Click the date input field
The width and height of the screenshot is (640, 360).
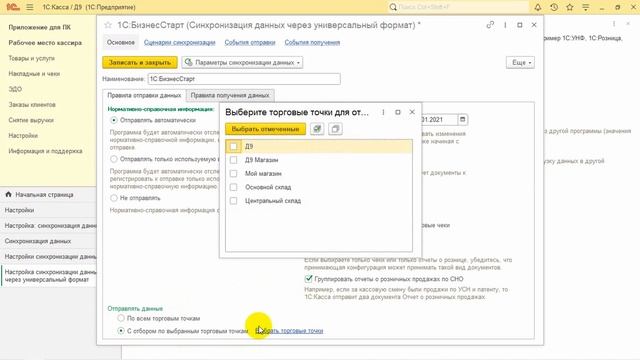pos(440,119)
